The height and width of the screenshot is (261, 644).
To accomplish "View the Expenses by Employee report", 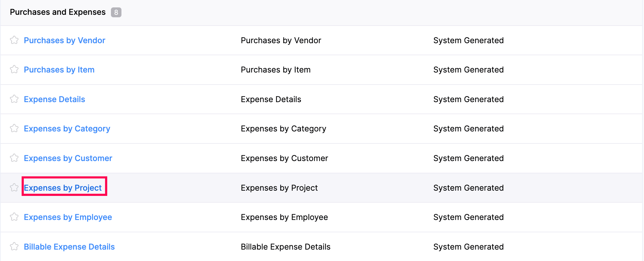I will pyautogui.click(x=68, y=217).
